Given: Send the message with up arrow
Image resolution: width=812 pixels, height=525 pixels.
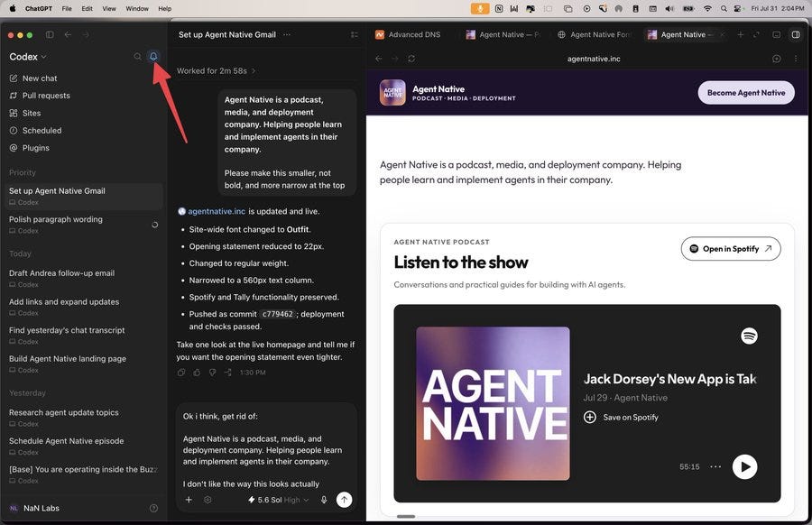Looking at the screenshot, I should (x=344, y=500).
